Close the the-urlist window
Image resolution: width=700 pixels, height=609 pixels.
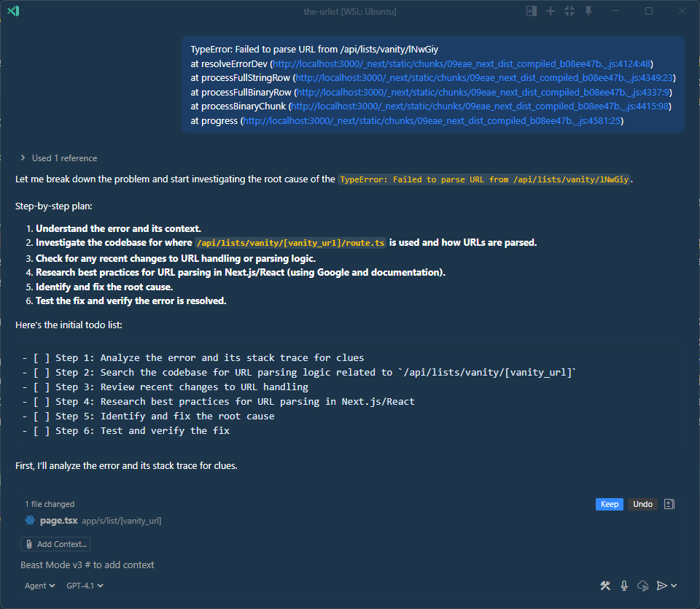pos(682,11)
